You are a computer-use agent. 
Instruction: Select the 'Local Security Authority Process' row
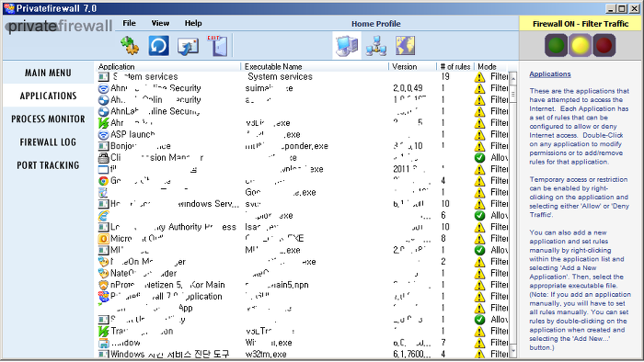(303, 227)
